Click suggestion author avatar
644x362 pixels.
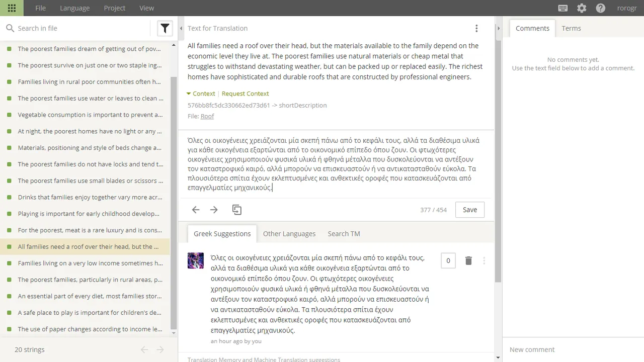196,260
